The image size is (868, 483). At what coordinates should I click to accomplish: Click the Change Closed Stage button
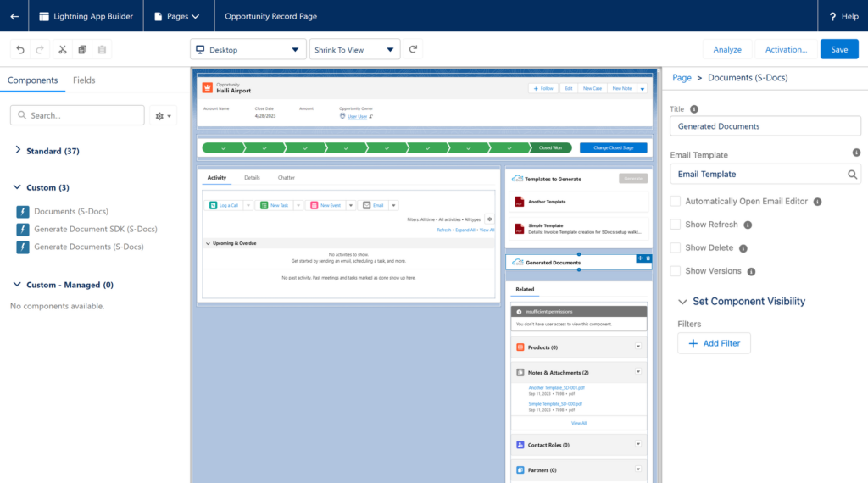coord(614,147)
